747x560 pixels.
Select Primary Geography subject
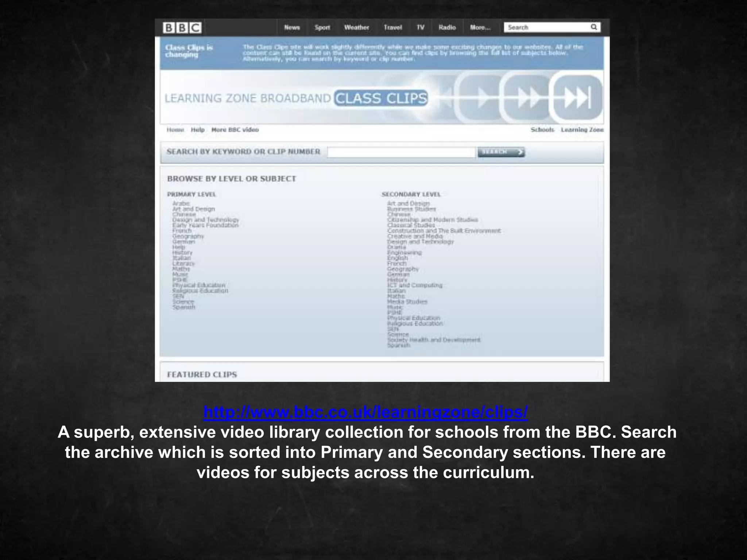point(188,236)
